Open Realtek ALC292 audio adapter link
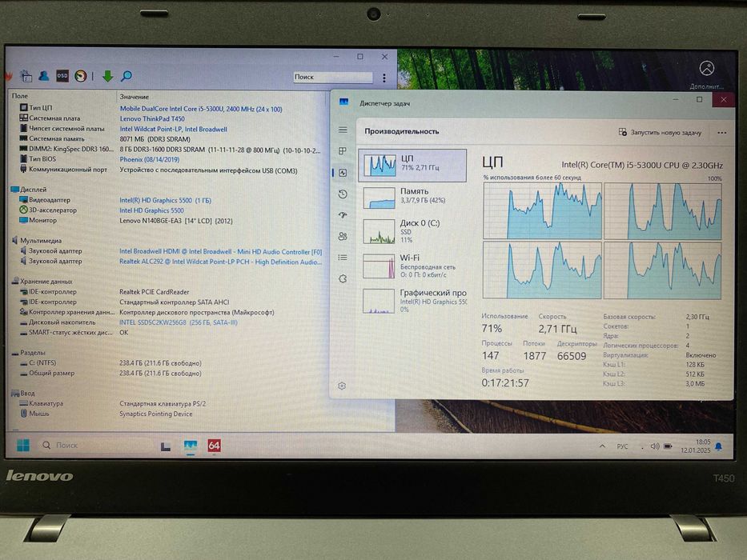This screenshot has height=560, width=747. point(220,262)
